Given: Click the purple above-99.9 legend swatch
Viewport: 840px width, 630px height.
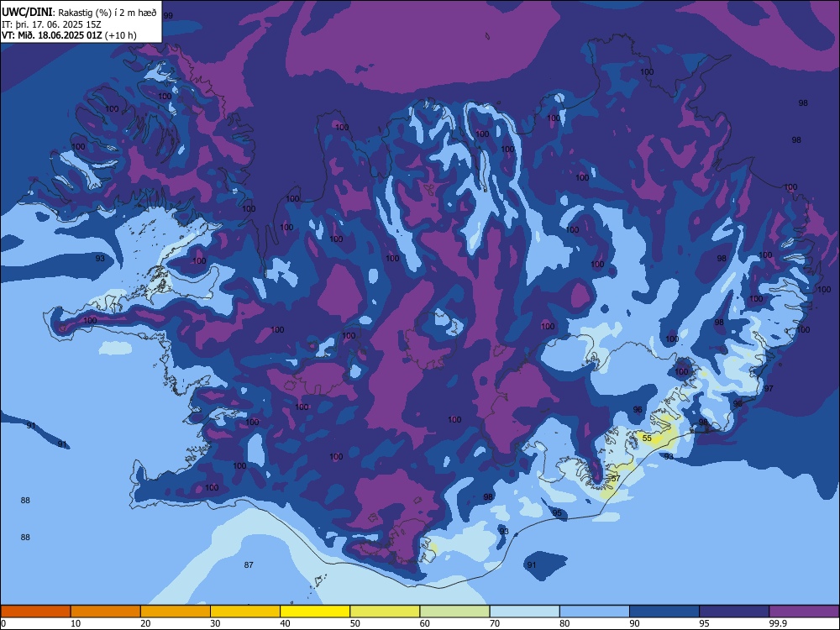Looking at the screenshot, I should 804,612.
